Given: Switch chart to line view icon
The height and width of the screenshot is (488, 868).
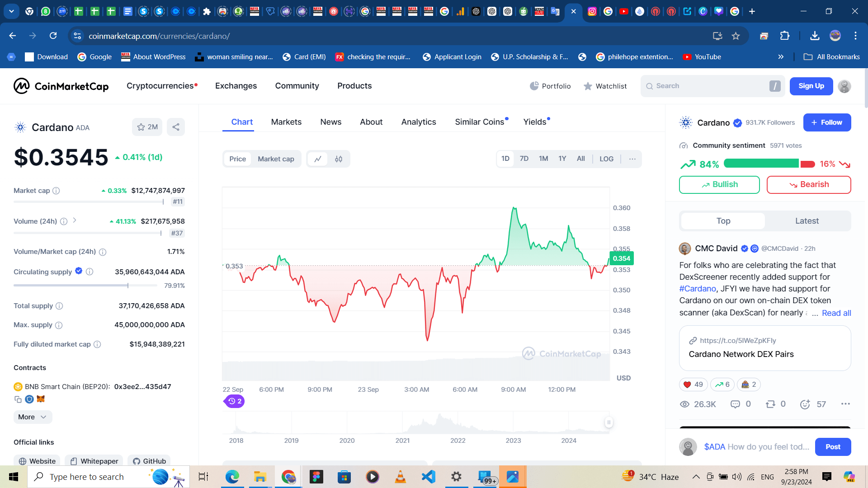Looking at the screenshot, I should [x=318, y=159].
